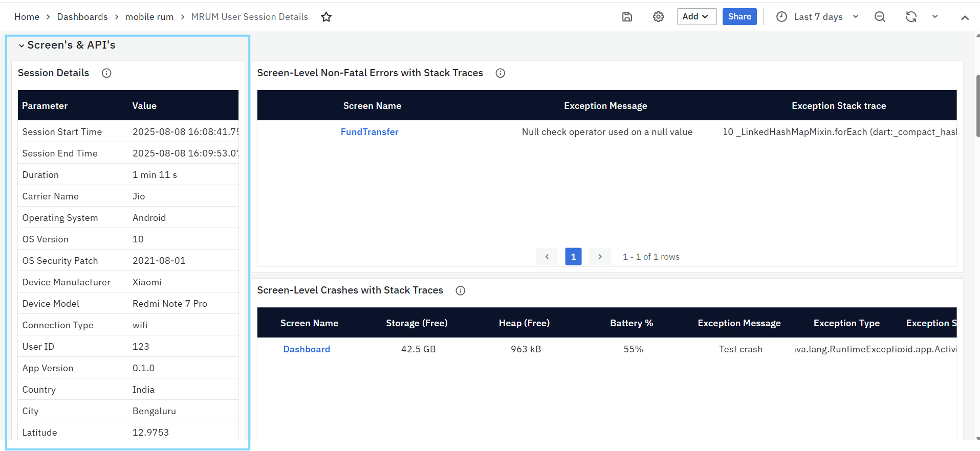
Task: Click the zoom out time range icon
Action: pos(880,17)
